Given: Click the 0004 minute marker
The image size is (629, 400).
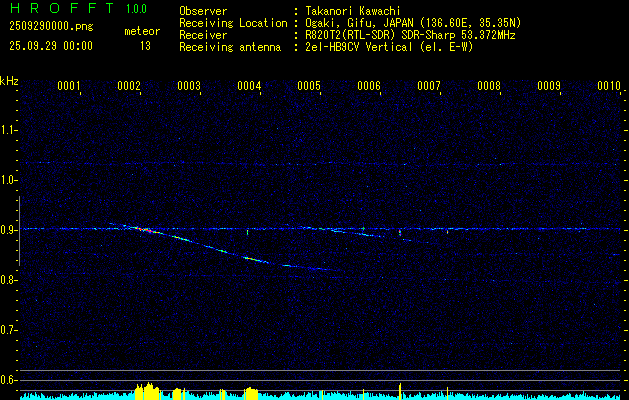Looking at the screenshot, I should (249, 85).
